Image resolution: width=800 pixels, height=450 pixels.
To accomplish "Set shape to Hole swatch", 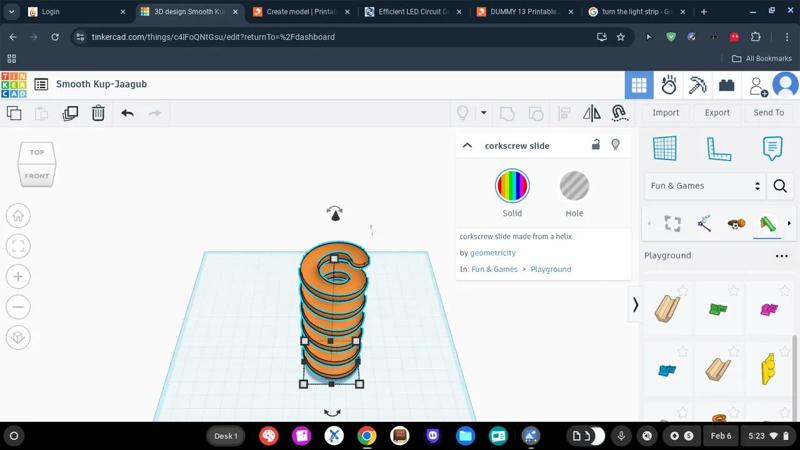I will [574, 186].
